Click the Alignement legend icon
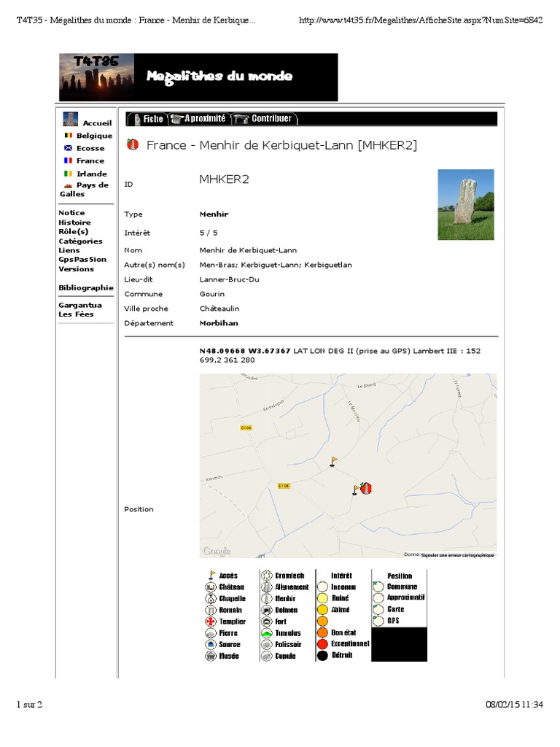This screenshot has height=747, width=560. point(267,587)
